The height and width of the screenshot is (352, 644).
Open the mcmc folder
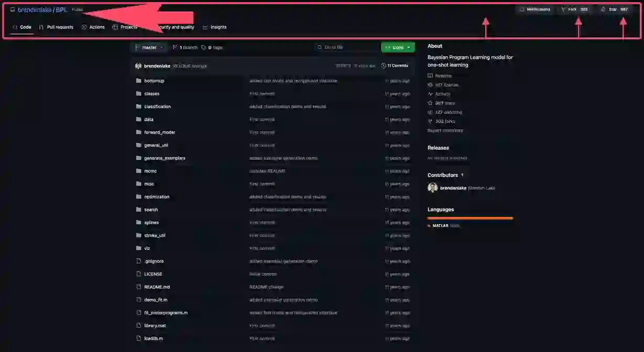pos(150,171)
